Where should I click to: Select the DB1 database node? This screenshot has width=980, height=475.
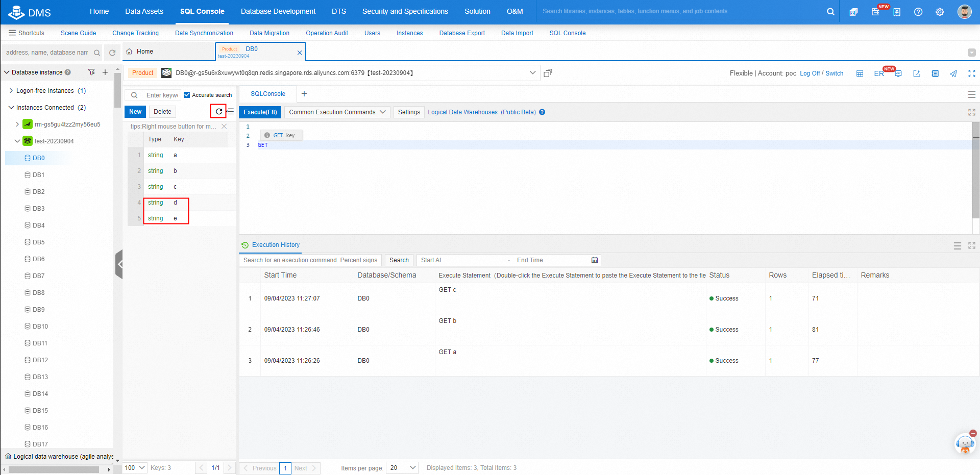[38, 175]
